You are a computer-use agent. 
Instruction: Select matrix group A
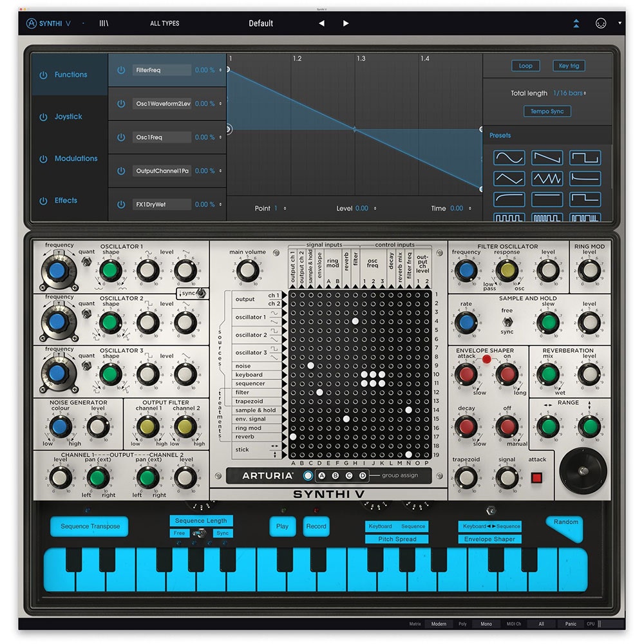(321, 476)
